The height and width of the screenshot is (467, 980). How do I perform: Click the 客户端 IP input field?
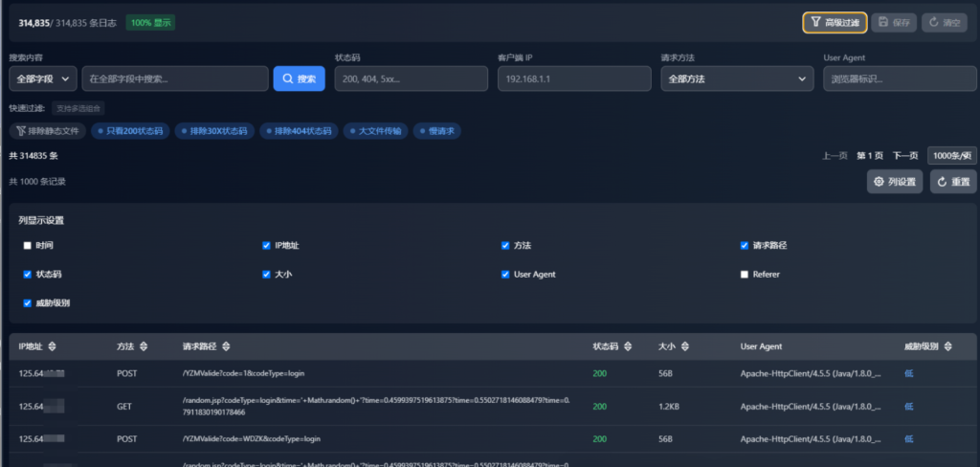574,78
